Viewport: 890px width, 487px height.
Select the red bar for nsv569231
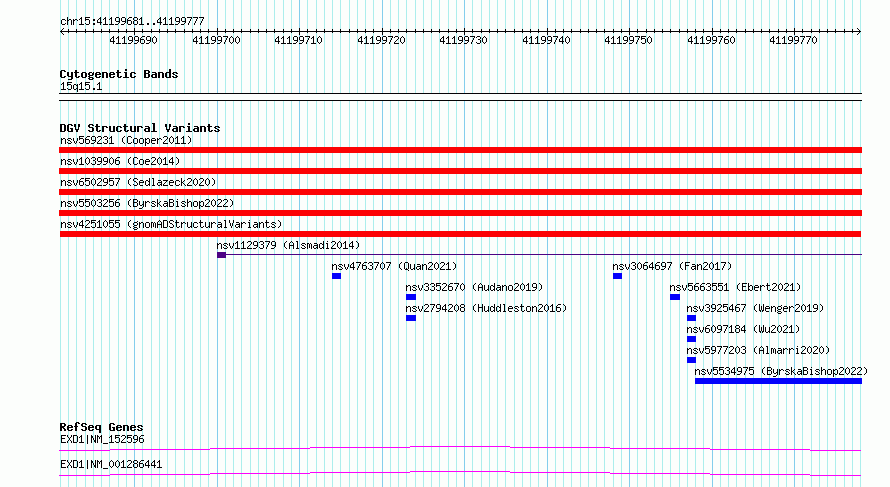point(460,150)
